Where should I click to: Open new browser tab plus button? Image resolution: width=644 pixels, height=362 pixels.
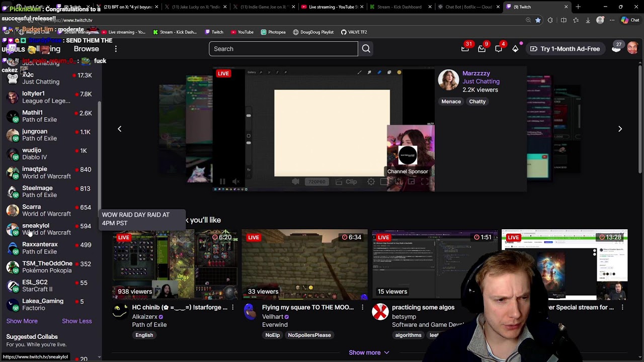(578, 7)
